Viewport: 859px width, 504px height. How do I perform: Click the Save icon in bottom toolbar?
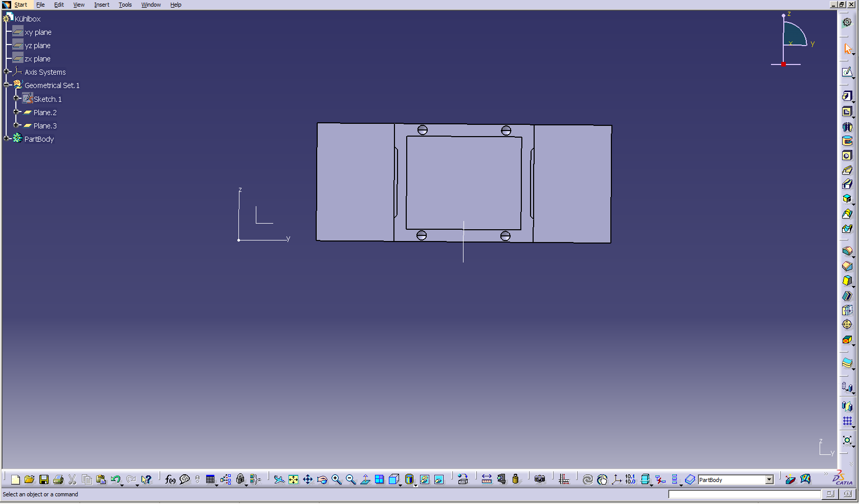point(44,479)
